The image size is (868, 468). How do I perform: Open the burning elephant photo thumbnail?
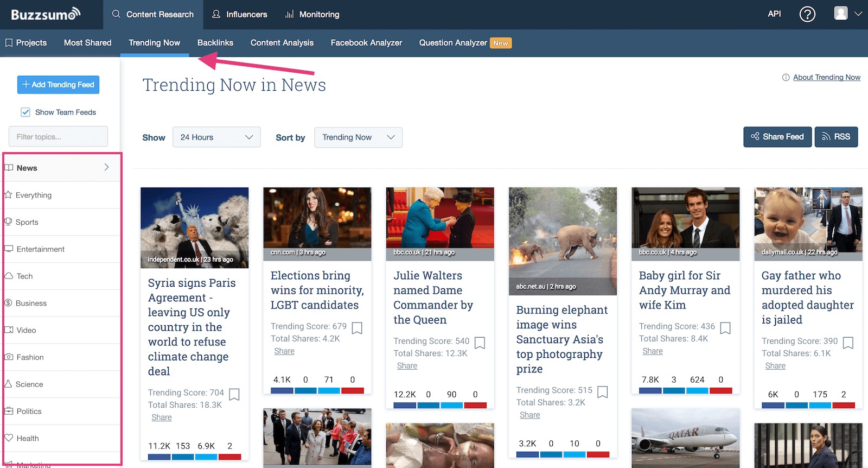click(563, 241)
